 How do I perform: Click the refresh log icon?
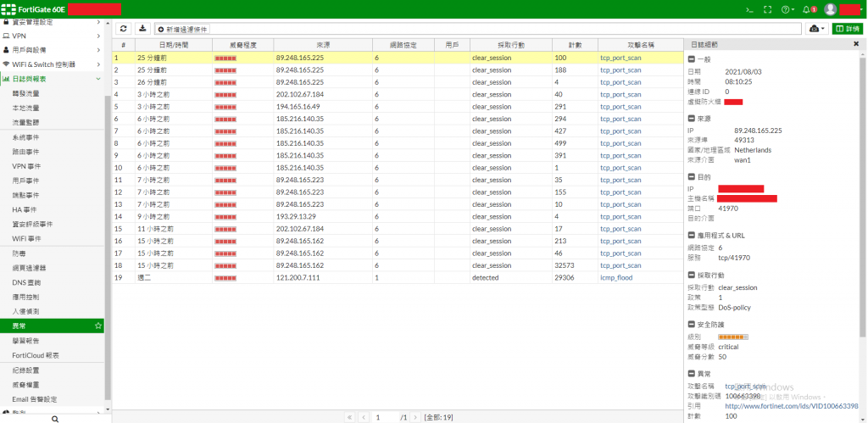tap(124, 28)
